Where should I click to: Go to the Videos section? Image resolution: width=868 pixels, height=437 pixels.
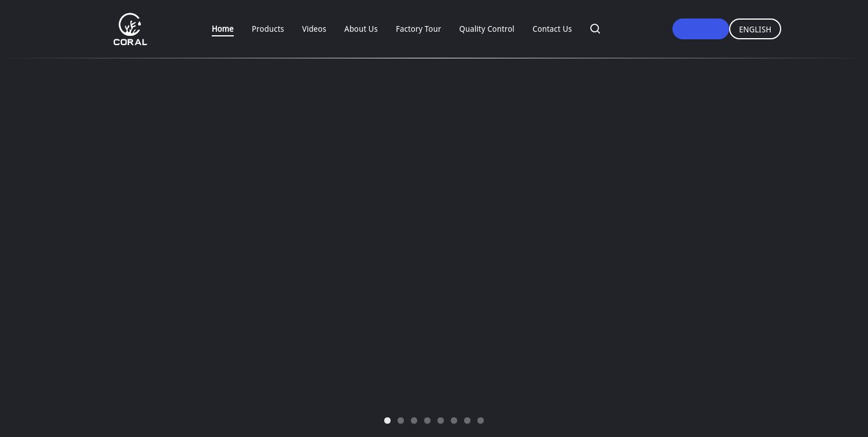coord(314,29)
